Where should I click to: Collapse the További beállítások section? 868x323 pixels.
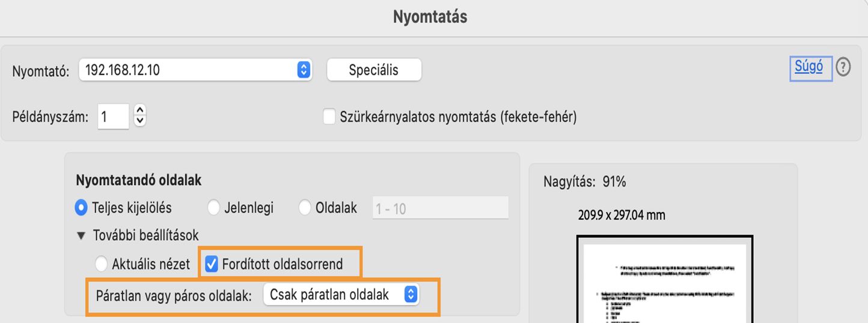coord(81,235)
